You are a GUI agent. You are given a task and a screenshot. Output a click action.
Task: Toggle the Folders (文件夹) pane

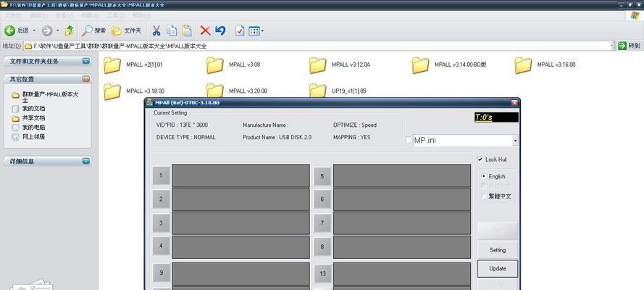[127, 30]
